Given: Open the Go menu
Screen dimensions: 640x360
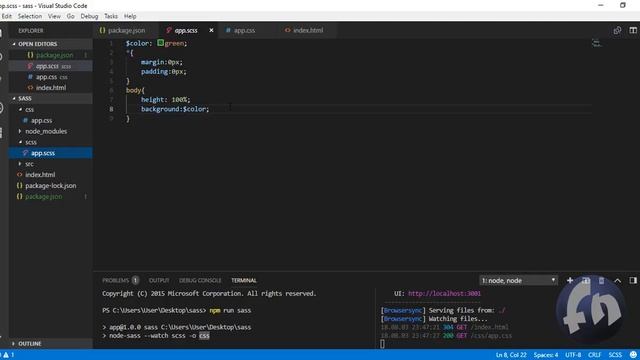Looking at the screenshot, I should click(71, 16).
